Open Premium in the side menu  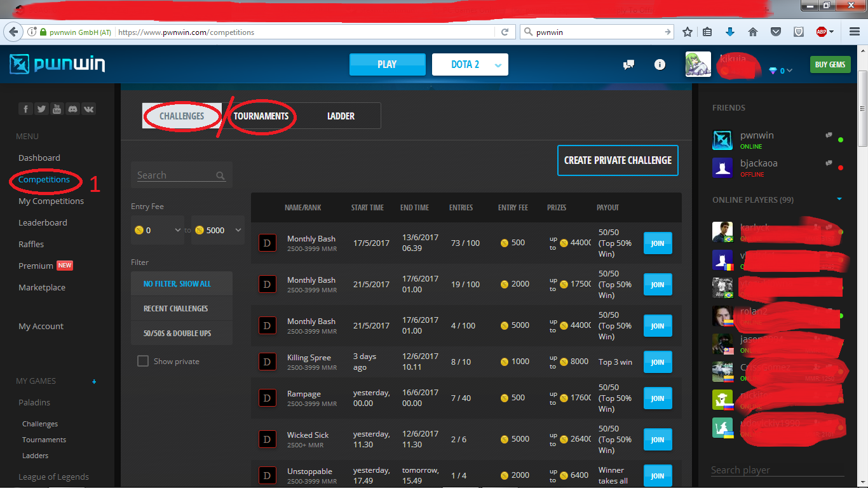(36, 266)
